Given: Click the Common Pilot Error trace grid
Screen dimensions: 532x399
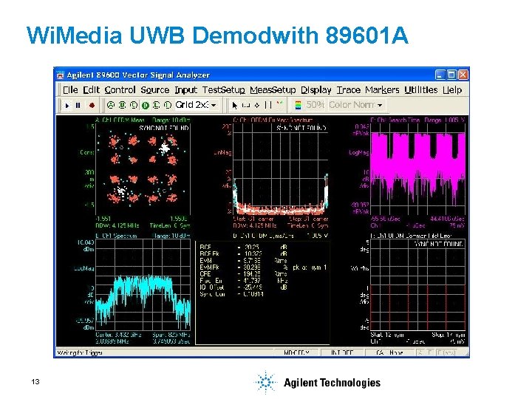Looking at the screenshot, I should (x=417, y=284).
